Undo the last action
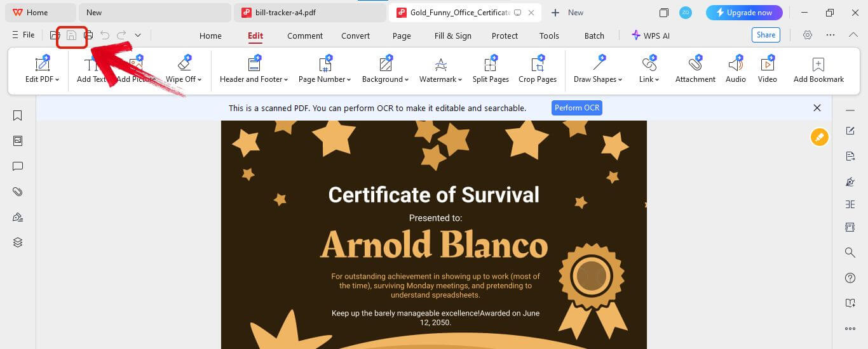868x349 pixels. click(105, 36)
